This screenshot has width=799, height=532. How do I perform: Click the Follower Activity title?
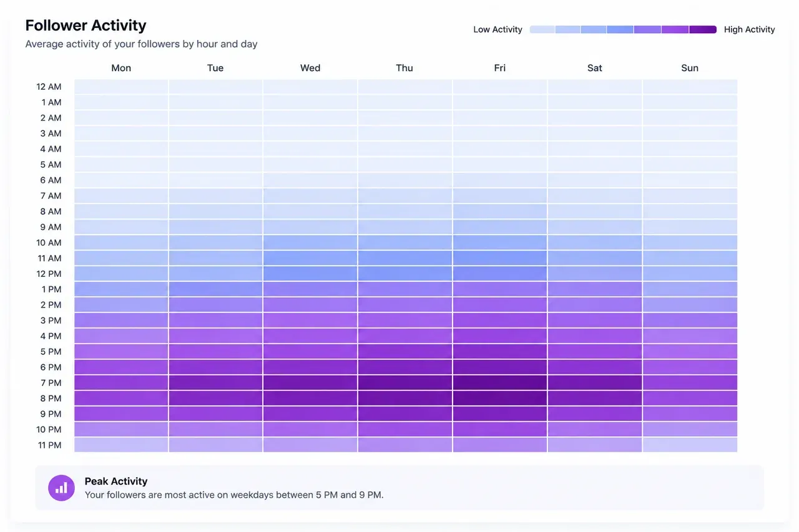(x=86, y=26)
